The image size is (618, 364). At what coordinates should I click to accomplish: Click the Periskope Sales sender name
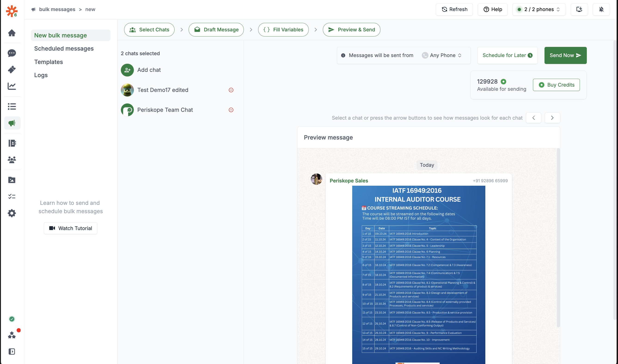pyautogui.click(x=349, y=181)
